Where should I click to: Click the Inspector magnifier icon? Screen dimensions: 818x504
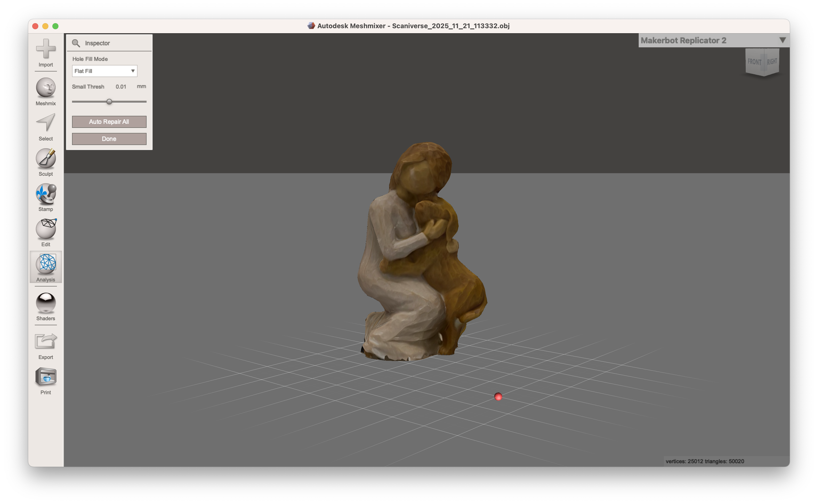click(x=76, y=43)
